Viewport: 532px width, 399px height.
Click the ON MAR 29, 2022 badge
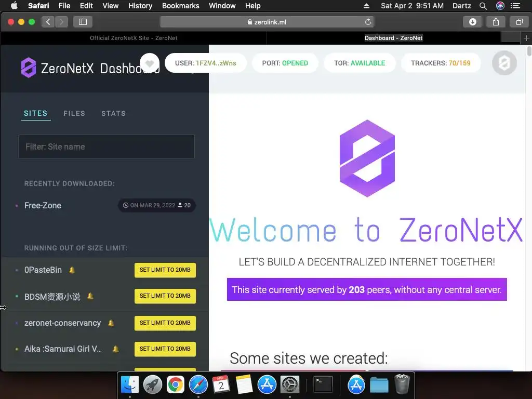(x=157, y=206)
